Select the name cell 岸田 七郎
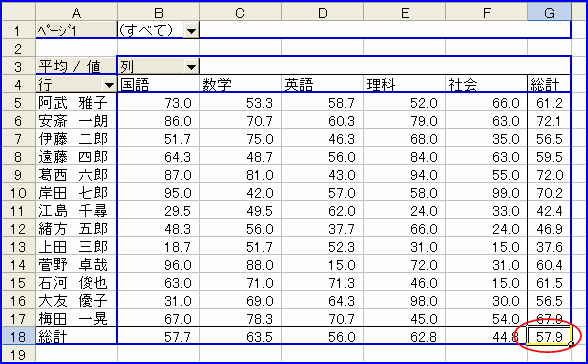588x364 pixels. click(76, 193)
